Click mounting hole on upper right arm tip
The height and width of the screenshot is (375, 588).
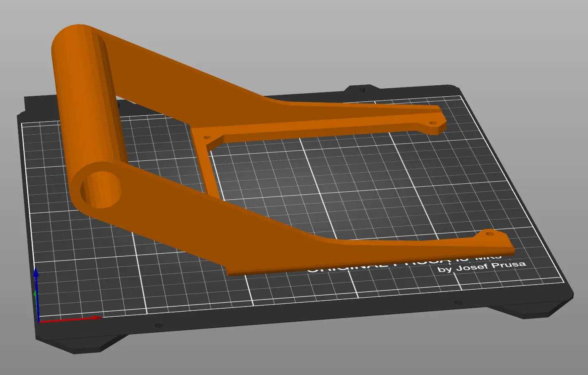tap(433, 123)
